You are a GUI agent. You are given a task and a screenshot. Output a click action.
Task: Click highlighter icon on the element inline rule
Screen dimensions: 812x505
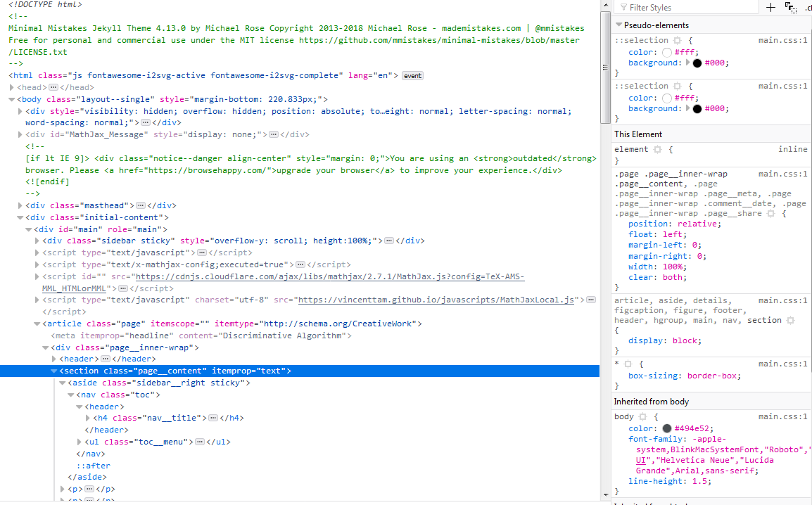pyautogui.click(x=658, y=149)
